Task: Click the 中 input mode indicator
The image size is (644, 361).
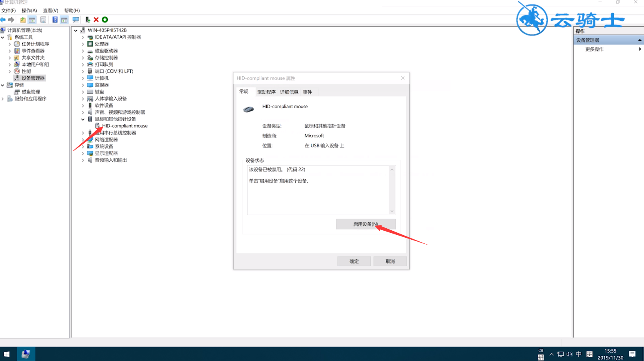Action: [579, 354]
